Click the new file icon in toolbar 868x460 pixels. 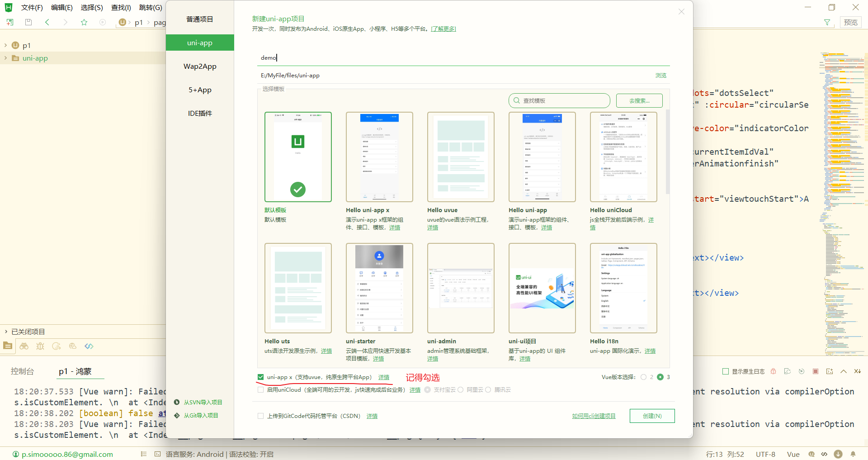point(10,22)
